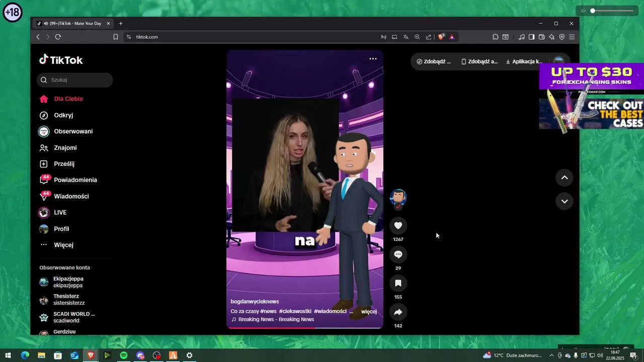Open the Znajomi page
644x362 pixels.
coord(65,148)
